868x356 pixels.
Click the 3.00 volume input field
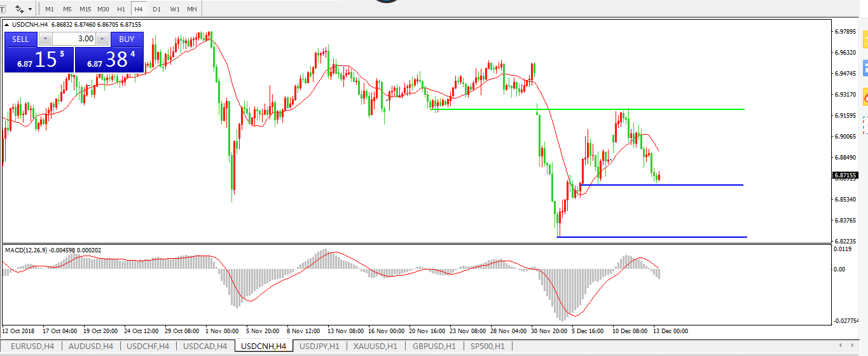[74, 39]
